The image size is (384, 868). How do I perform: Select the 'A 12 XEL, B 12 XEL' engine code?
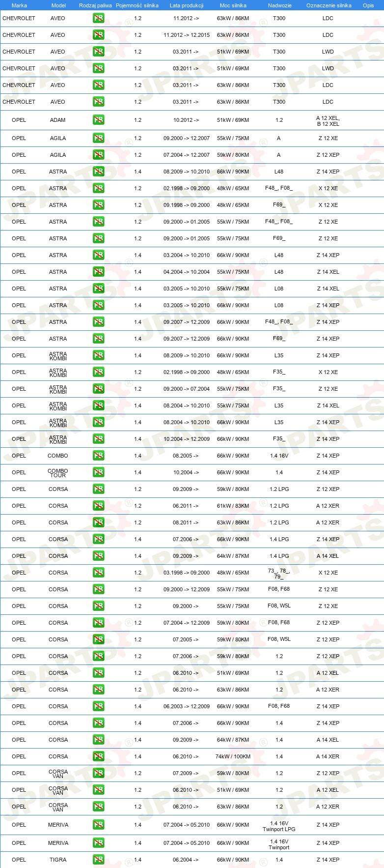[328, 121]
